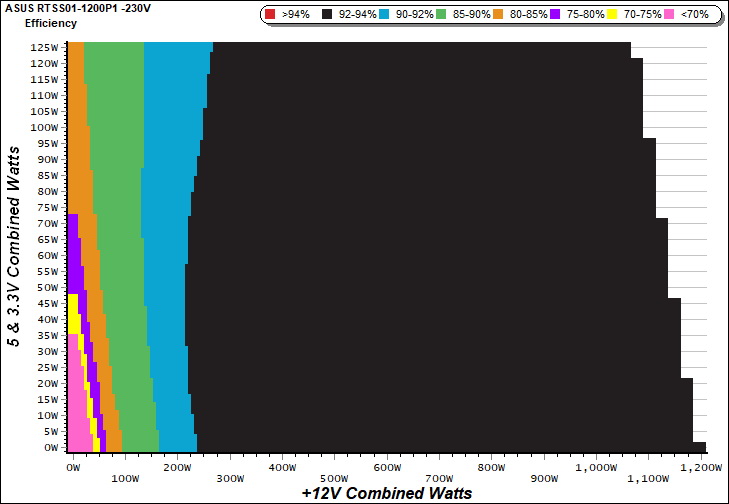
Task: Select the blue 90-92% legend swatch
Action: coord(389,15)
